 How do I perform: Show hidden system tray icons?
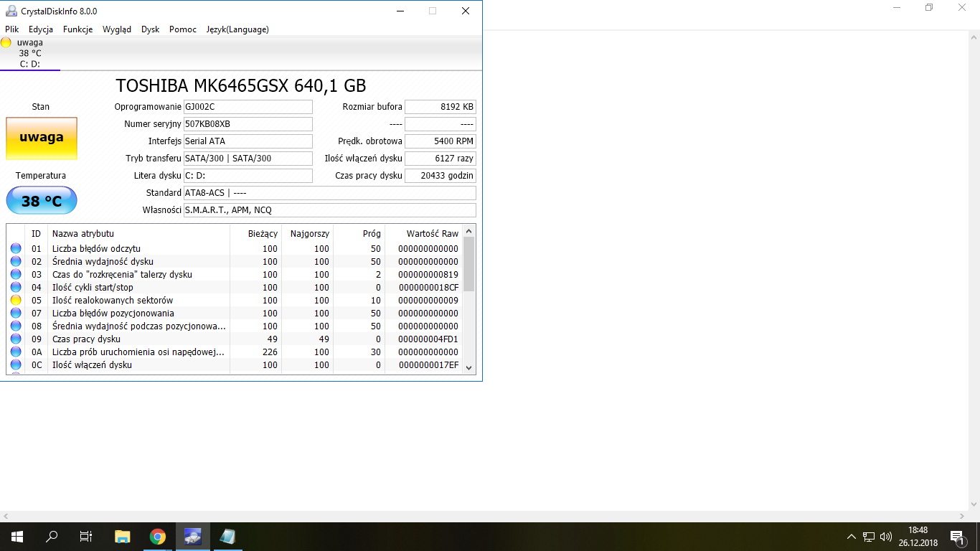click(852, 537)
